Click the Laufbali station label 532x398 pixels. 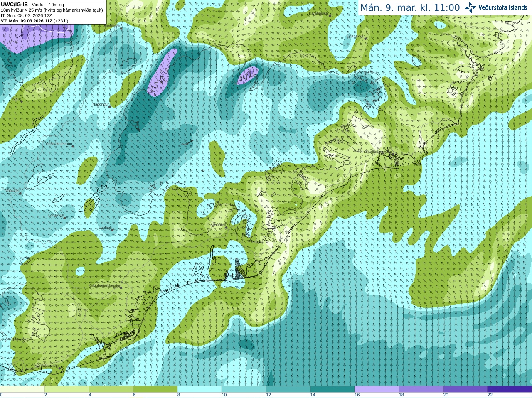coord(105,228)
